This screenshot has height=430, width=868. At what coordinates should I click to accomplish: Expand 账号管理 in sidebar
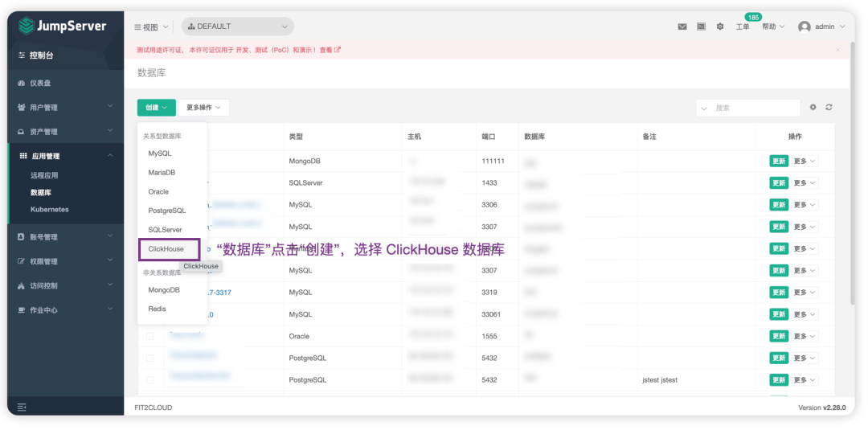(66, 237)
